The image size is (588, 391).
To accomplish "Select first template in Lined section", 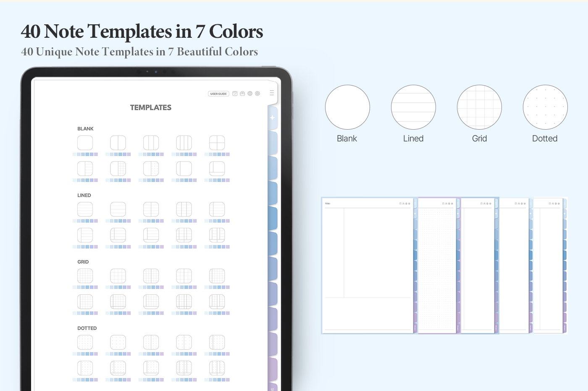I will [85, 209].
